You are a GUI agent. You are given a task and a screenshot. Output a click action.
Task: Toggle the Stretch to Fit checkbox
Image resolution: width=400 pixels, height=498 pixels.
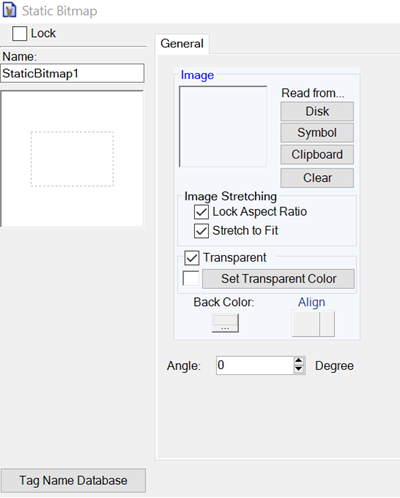pyautogui.click(x=201, y=231)
